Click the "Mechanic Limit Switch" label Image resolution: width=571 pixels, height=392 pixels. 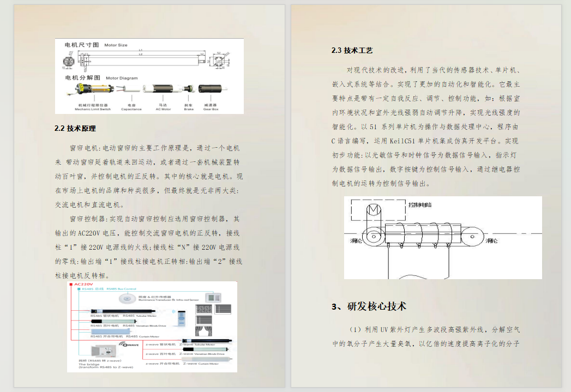(93, 109)
